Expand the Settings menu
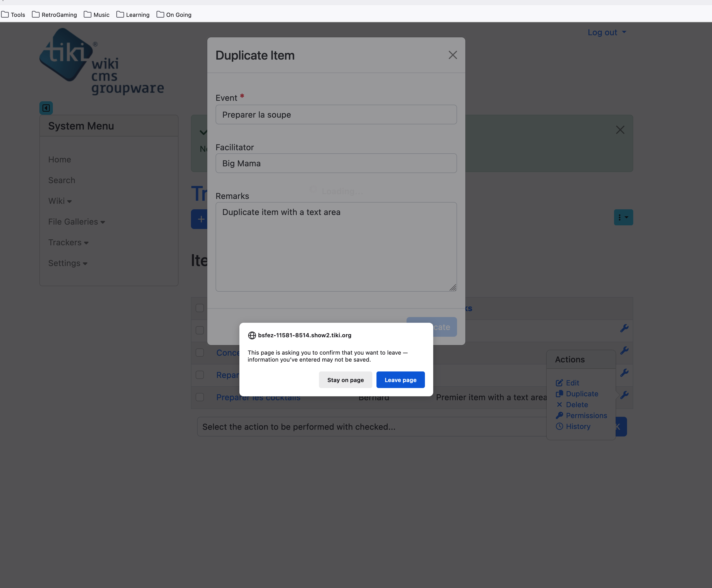This screenshot has width=712, height=588. (x=68, y=263)
